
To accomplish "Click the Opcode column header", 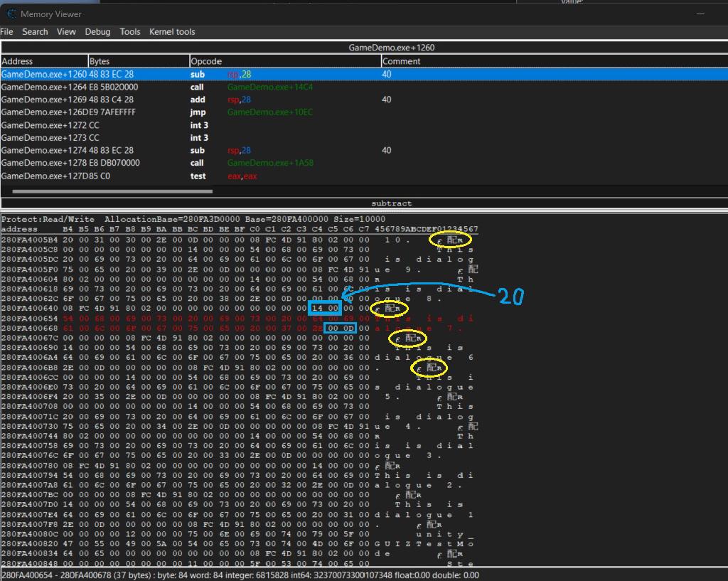I will (284, 61).
